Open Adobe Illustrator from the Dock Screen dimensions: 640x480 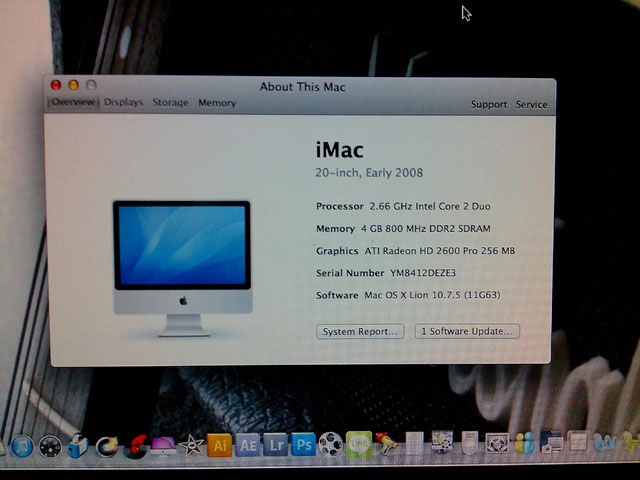coord(219,445)
